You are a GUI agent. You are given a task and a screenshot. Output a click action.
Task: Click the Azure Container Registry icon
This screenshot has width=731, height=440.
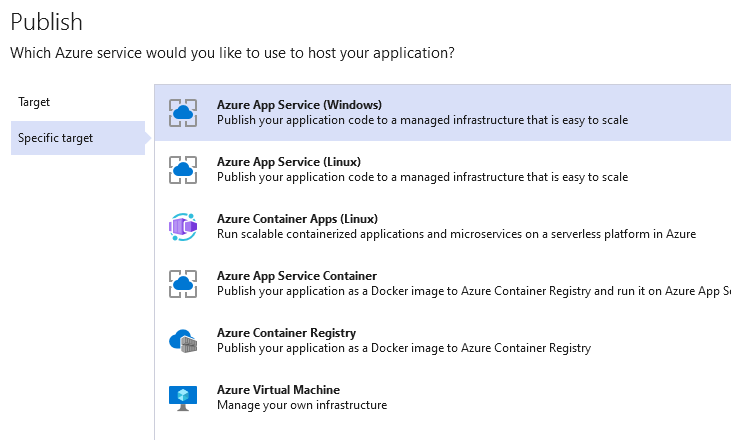(x=183, y=341)
